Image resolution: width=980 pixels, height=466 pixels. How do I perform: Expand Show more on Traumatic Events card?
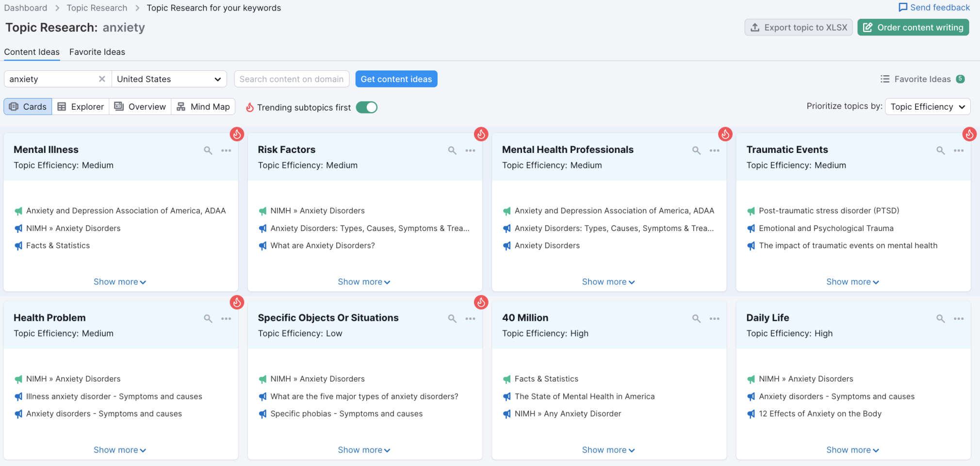[x=852, y=282]
